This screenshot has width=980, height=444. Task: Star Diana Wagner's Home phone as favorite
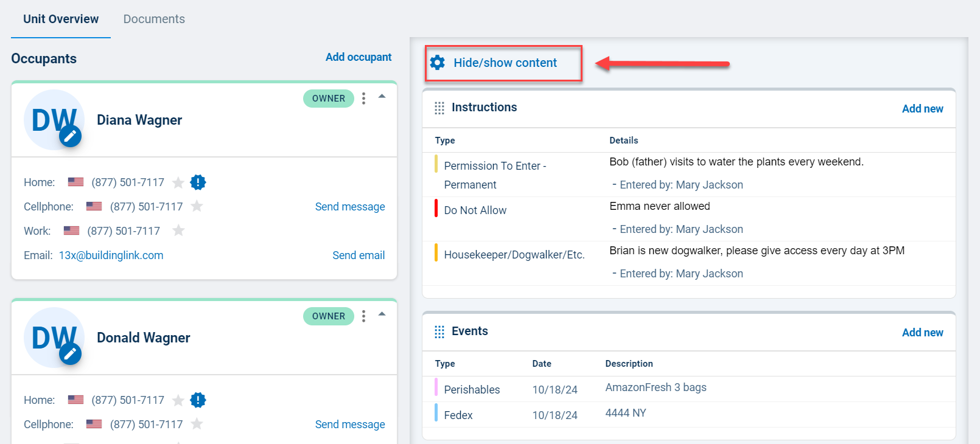pyautogui.click(x=178, y=182)
